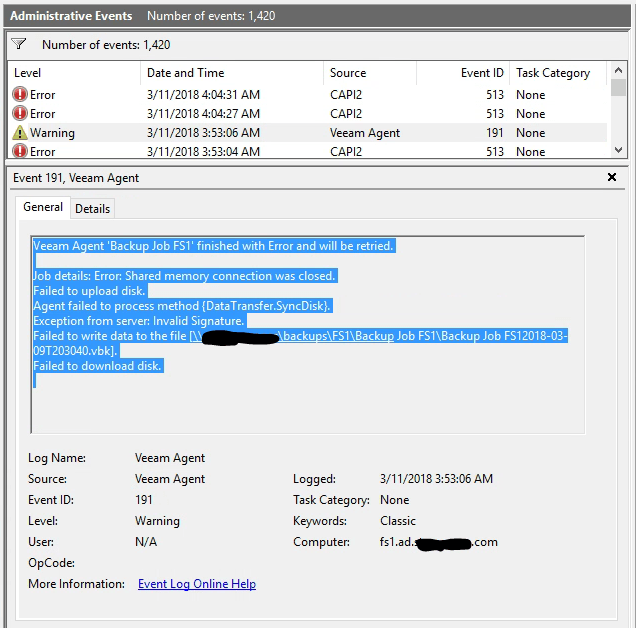Click the User value N/A

146,542
